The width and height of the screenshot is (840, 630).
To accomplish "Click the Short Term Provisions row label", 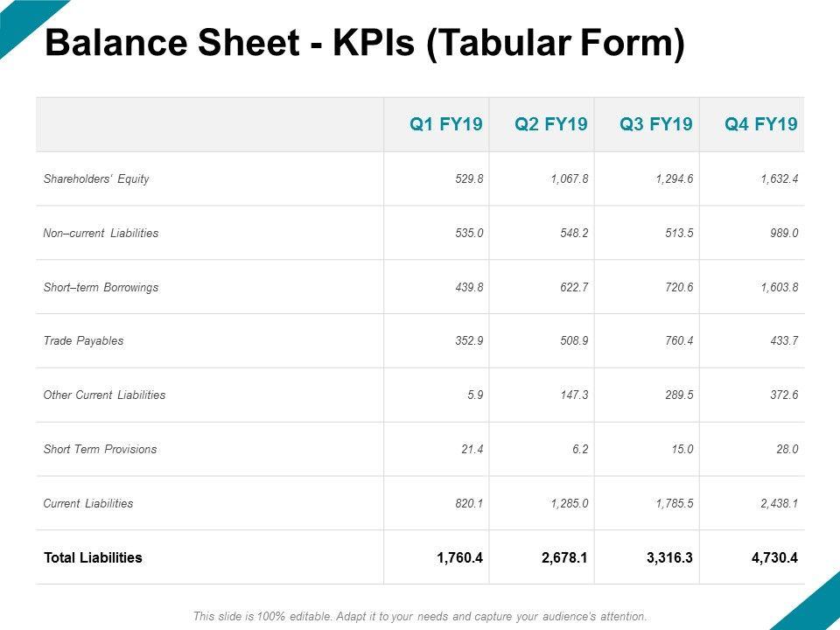I will [100, 450].
